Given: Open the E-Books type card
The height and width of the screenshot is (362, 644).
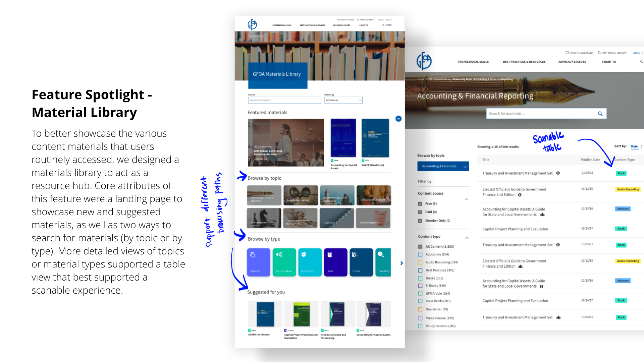Looking at the screenshot, I should tap(361, 262).
